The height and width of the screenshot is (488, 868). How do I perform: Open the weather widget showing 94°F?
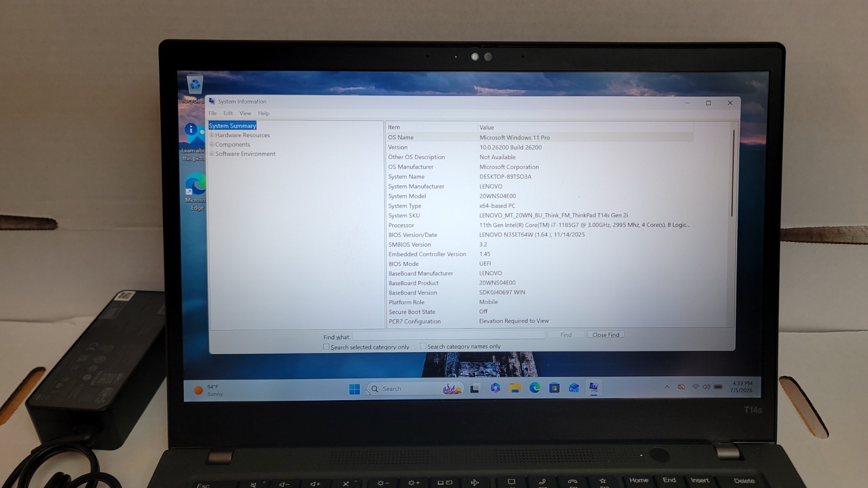click(x=208, y=390)
